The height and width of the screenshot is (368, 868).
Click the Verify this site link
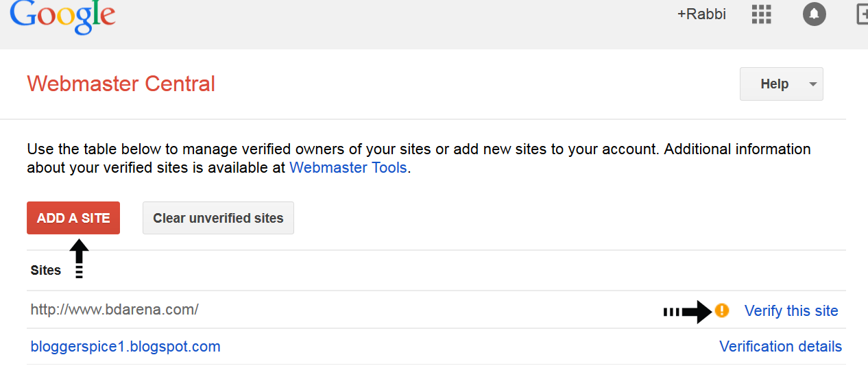(791, 311)
